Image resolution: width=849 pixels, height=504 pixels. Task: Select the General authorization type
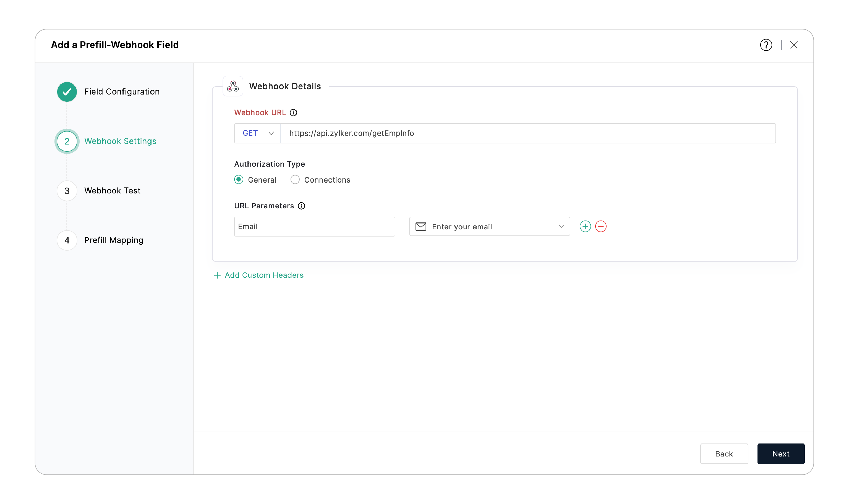coord(239,180)
